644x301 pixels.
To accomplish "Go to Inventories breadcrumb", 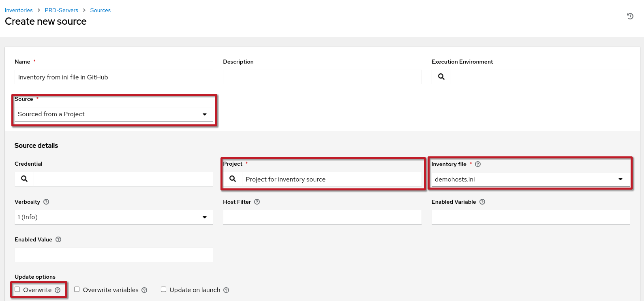I will click(x=19, y=10).
